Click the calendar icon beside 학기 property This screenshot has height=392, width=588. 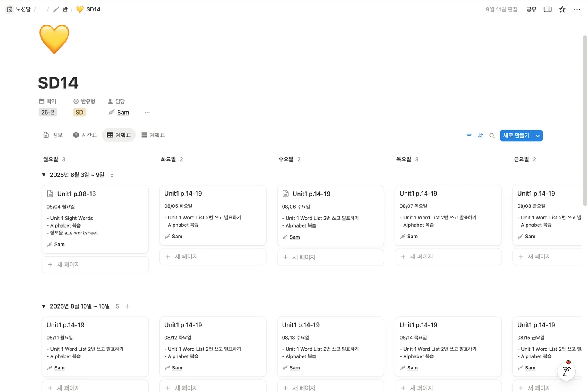[41, 101]
